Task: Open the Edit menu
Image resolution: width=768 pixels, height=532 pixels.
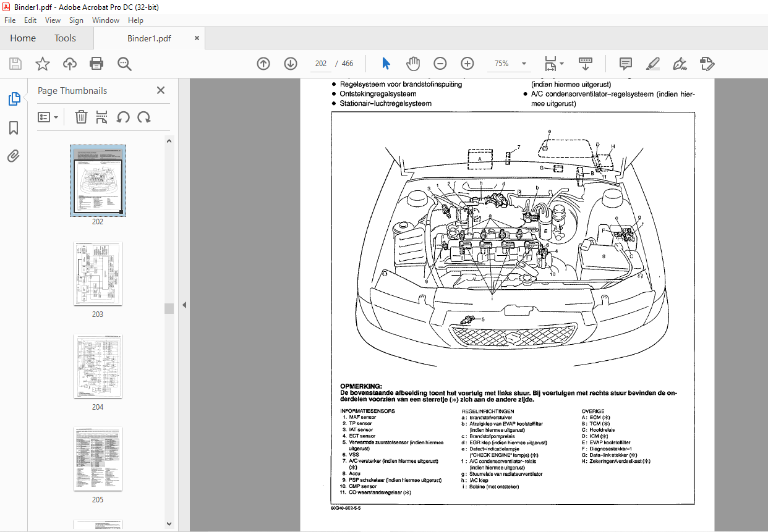Action: point(30,20)
